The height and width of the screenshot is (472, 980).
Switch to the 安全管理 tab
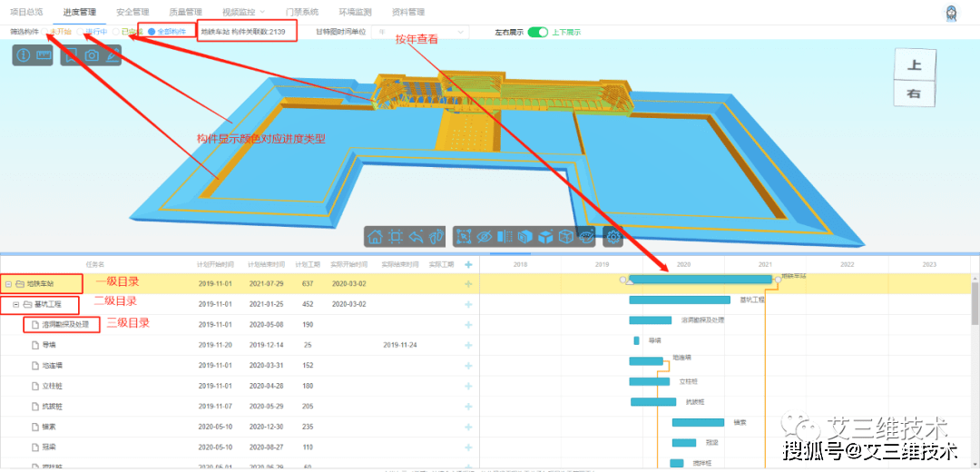coord(133,12)
